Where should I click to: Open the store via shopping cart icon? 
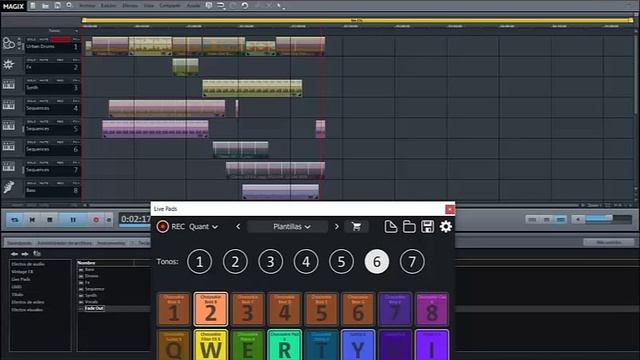[x=356, y=227]
